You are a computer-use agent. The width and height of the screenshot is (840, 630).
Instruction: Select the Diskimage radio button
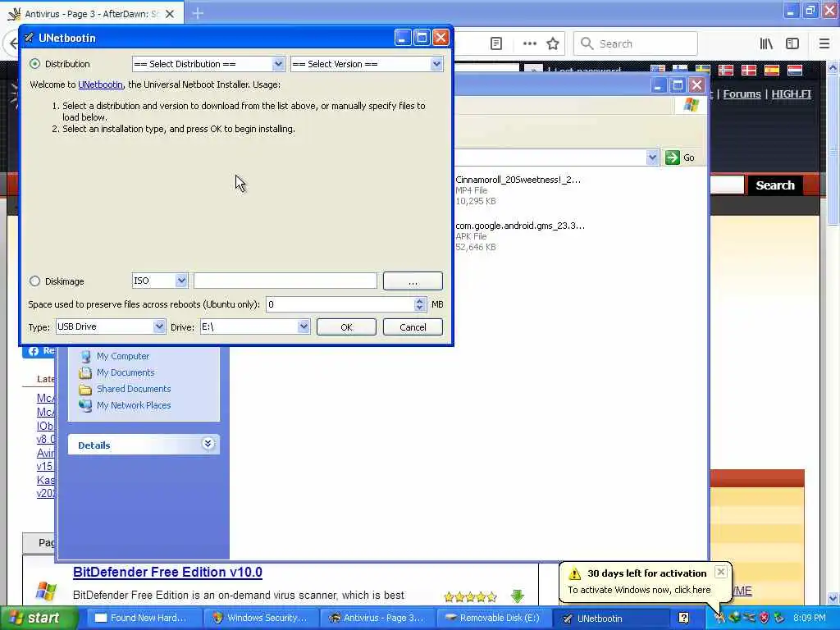(x=34, y=281)
